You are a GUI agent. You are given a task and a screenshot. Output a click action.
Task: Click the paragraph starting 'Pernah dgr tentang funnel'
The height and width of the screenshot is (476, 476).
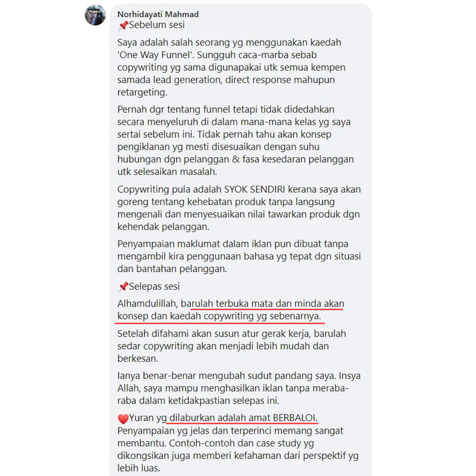click(236, 140)
